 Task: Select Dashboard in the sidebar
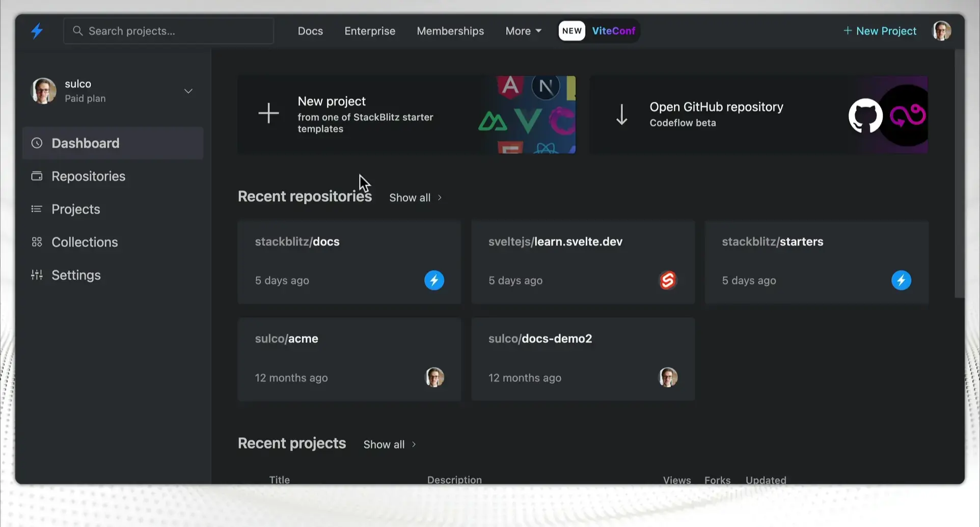click(113, 143)
